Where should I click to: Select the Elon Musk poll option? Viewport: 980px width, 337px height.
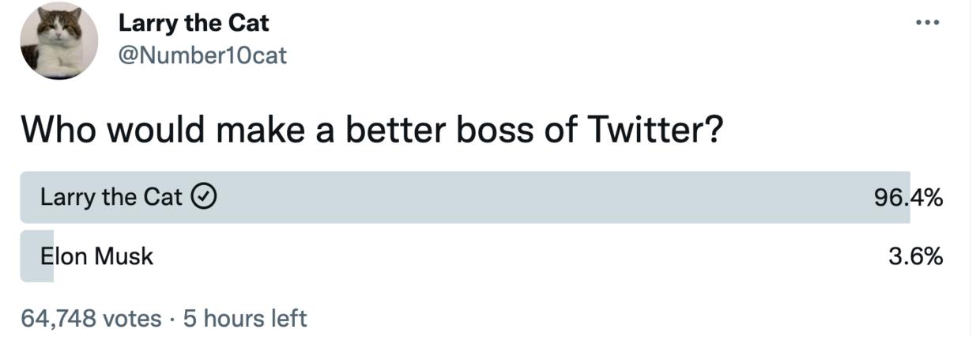[x=96, y=256]
